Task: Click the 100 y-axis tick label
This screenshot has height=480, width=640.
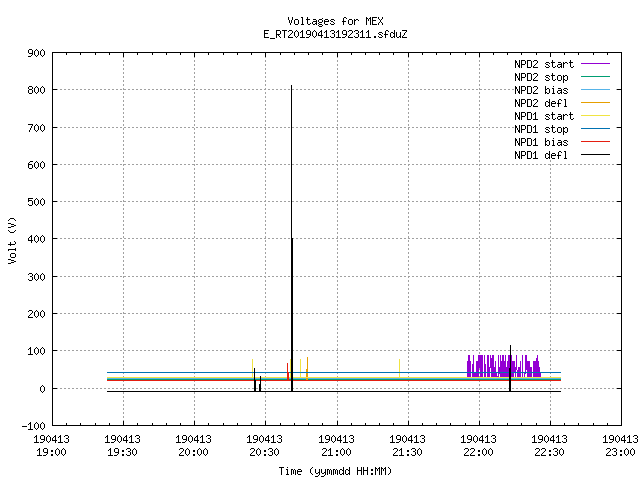Action: coord(36,351)
